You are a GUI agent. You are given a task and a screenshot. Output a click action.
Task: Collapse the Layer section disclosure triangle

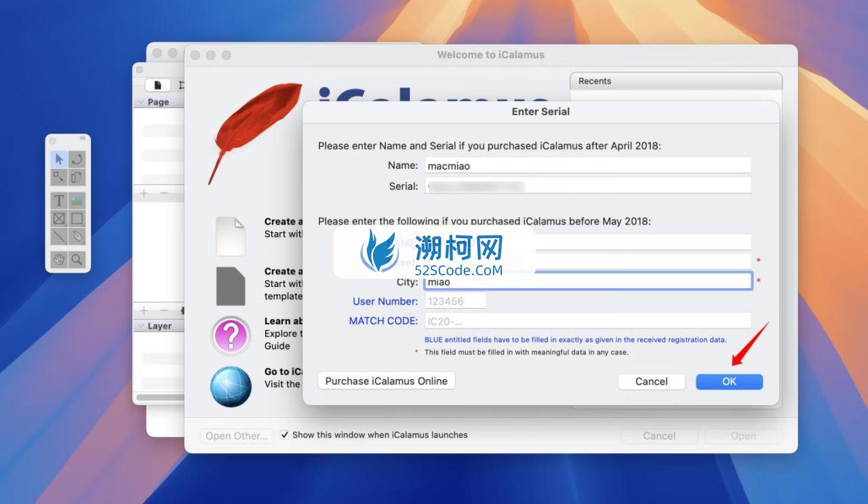click(140, 326)
